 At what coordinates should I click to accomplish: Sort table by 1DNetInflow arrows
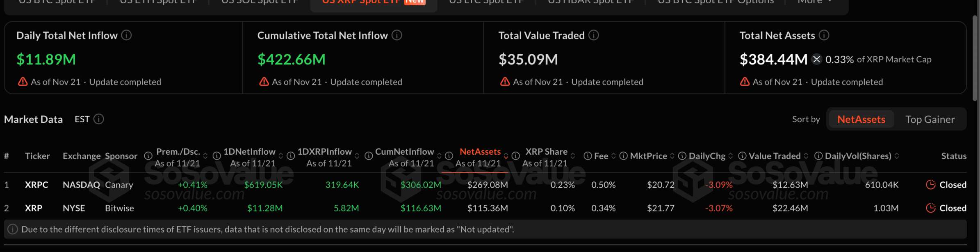[281, 156]
